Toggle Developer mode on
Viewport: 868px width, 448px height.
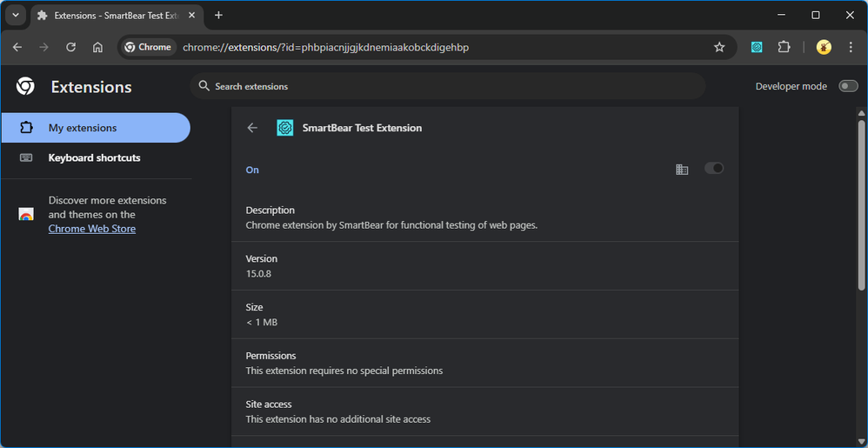coord(847,86)
